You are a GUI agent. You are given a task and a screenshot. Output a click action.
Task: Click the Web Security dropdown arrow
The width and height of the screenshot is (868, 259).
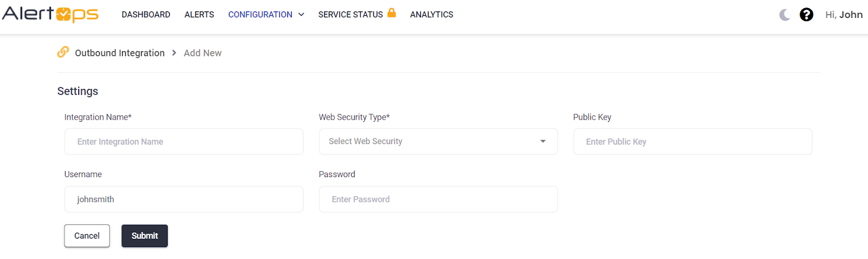(x=543, y=141)
